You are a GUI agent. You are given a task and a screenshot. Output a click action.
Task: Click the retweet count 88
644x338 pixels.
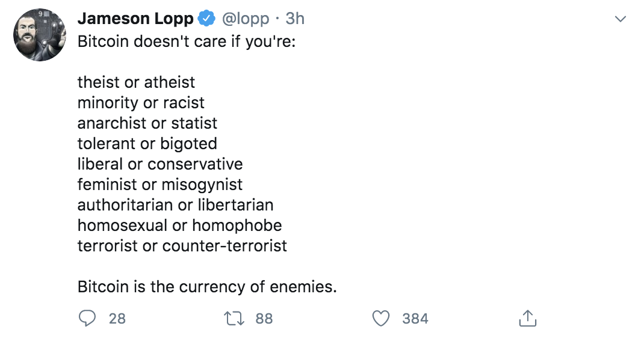point(264,318)
